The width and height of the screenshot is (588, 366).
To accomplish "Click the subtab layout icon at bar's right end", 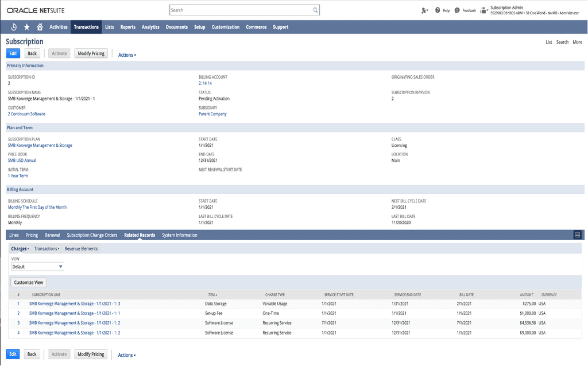I will tap(578, 235).
